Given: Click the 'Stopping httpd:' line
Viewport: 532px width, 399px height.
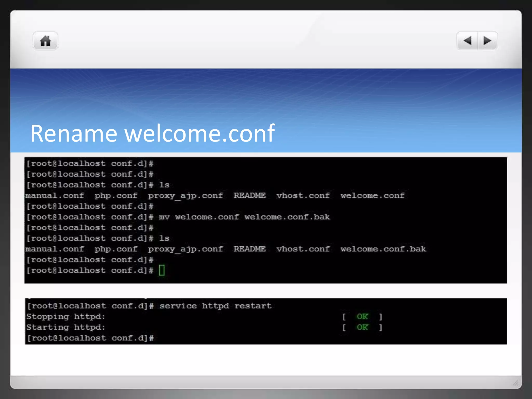Looking at the screenshot, I should [x=66, y=317].
